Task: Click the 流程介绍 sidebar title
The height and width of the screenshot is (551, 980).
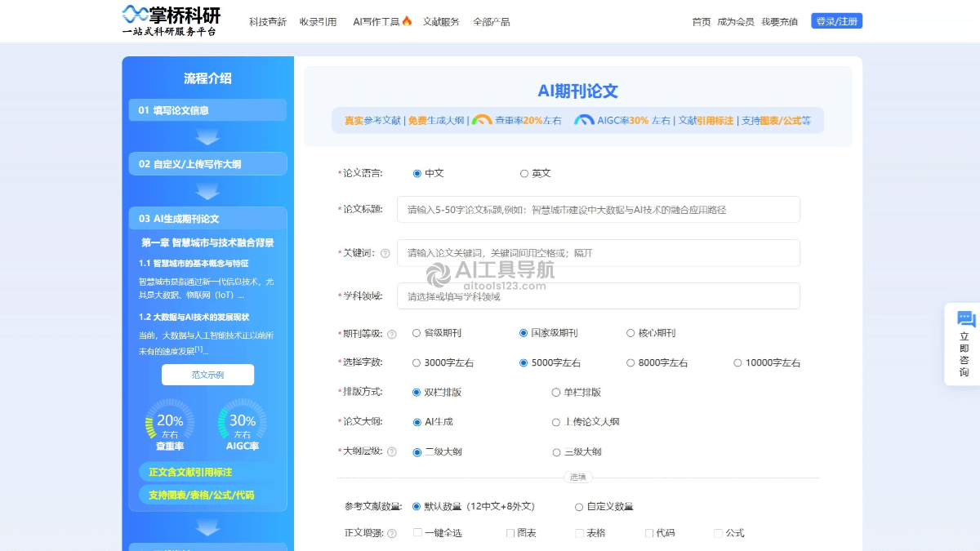Action: (x=207, y=78)
